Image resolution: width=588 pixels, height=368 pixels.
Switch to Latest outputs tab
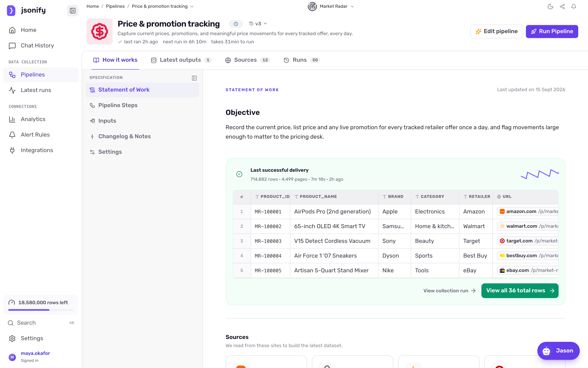point(181,60)
